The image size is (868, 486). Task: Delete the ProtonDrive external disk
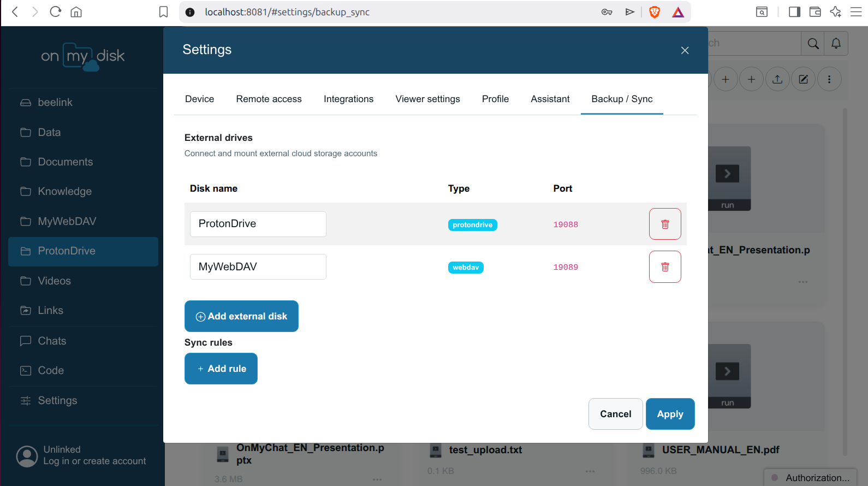[665, 224]
